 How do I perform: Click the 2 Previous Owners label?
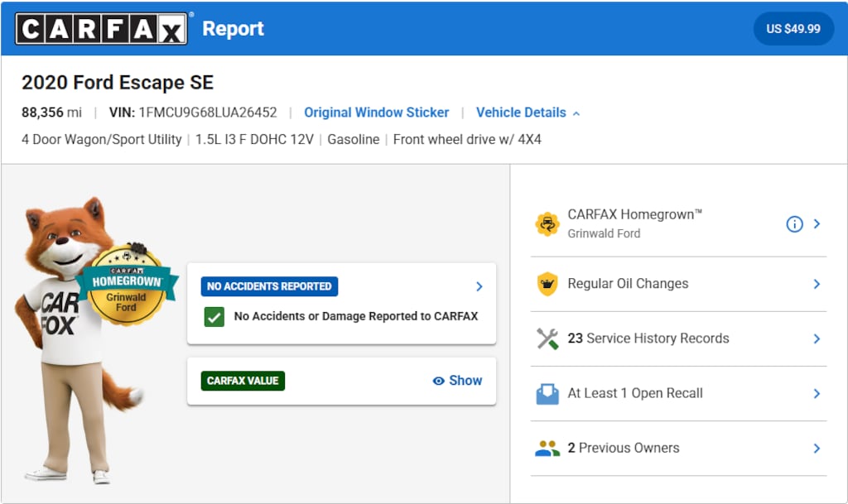[x=623, y=448]
